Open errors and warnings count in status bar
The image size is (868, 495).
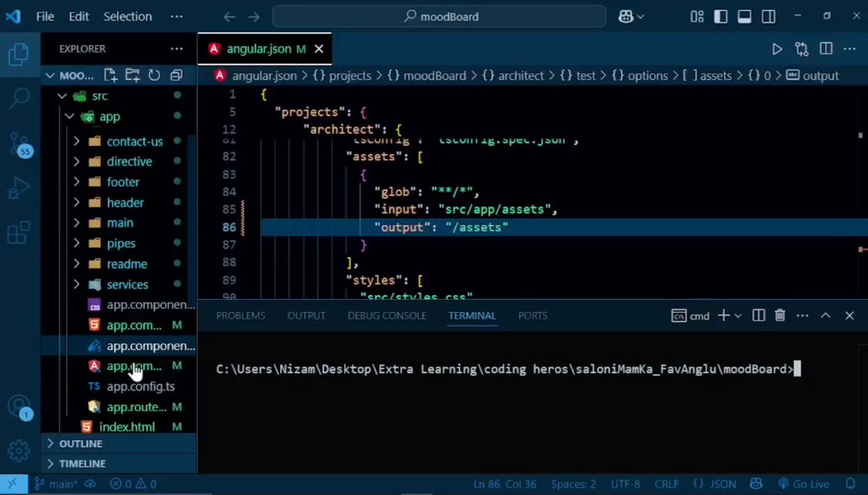pyautogui.click(x=133, y=484)
